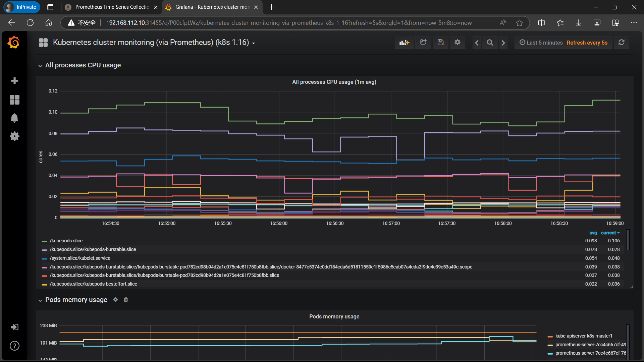
Task: Open the Create plus menu in sidebar
Action: click(14, 81)
